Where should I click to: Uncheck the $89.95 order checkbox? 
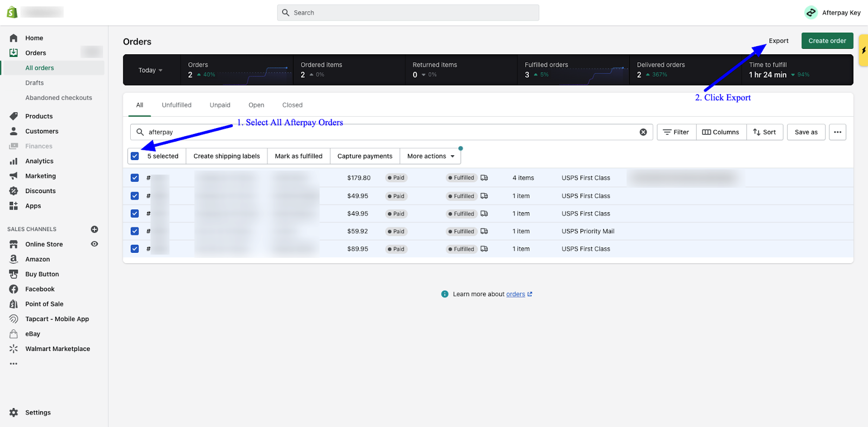[x=135, y=249]
